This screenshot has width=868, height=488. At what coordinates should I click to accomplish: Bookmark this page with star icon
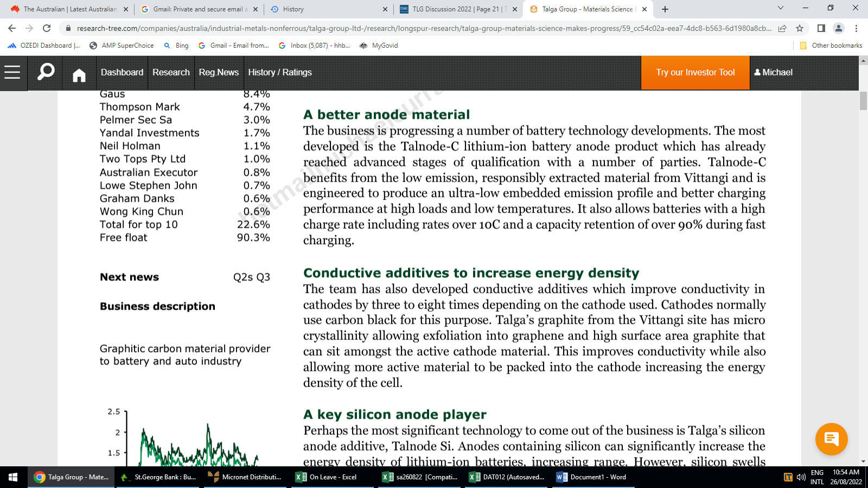(800, 28)
